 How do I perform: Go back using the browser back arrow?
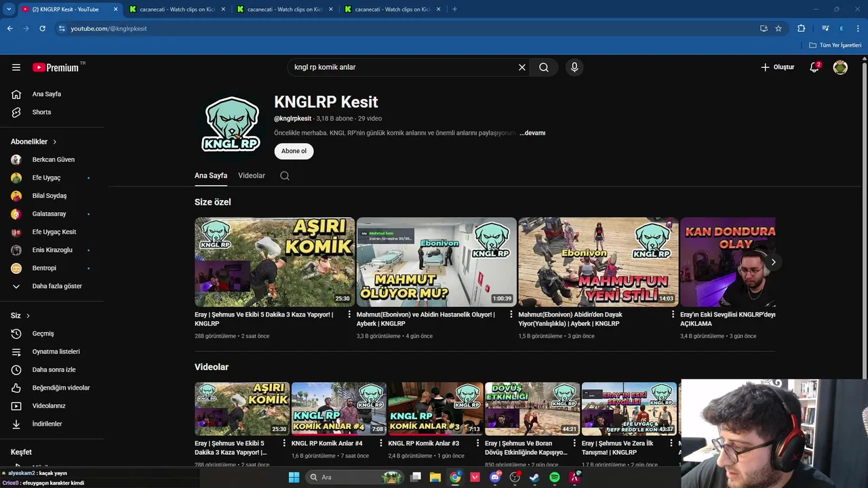10,28
